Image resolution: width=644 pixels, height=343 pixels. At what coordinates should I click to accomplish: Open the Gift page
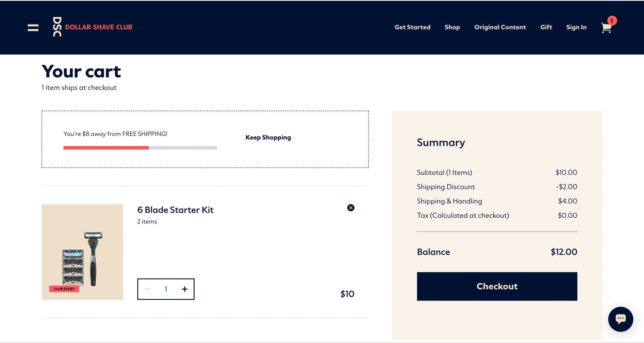point(546,27)
